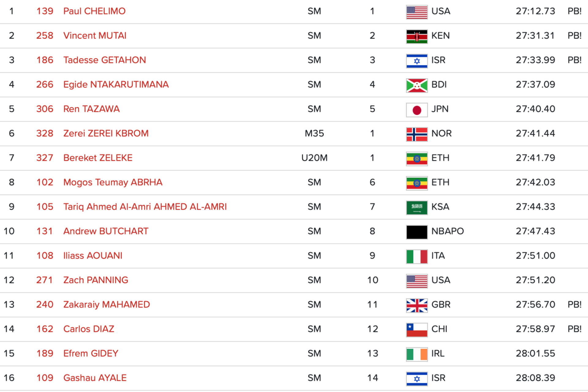Click the Saudi Arabia flag next to KSA
Image resolution: width=588 pixels, height=392 pixels.
tap(417, 208)
